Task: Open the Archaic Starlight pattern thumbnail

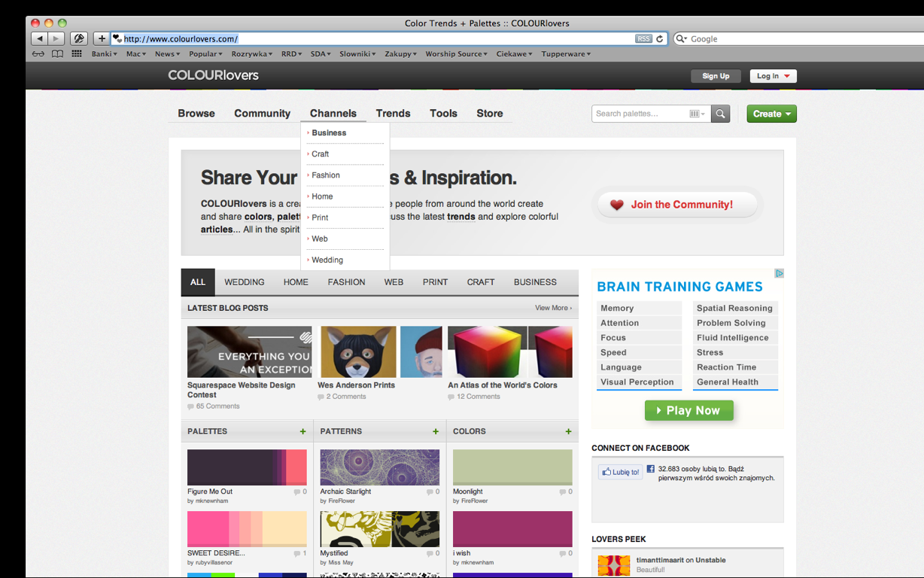Action: click(380, 467)
